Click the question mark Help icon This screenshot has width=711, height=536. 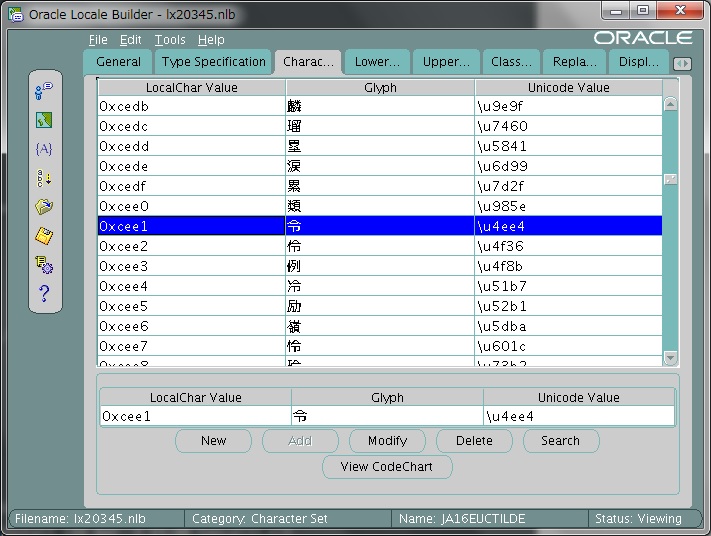pyautogui.click(x=44, y=293)
